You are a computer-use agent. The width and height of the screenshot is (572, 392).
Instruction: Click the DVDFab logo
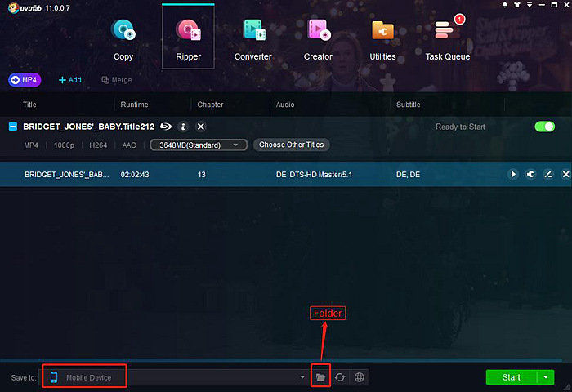(25, 7)
